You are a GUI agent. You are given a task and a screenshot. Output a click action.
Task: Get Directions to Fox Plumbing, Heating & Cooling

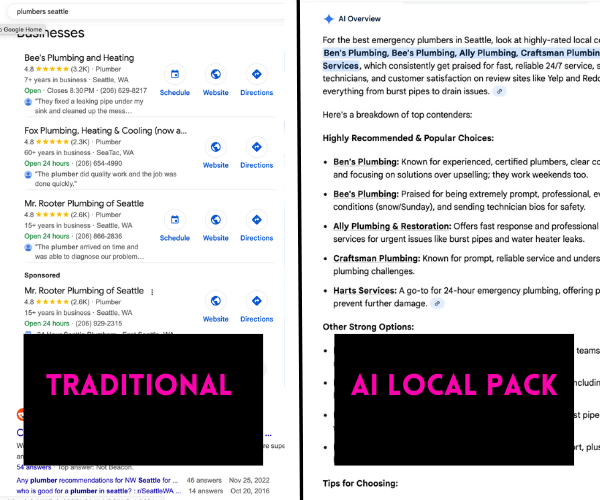[x=256, y=151]
